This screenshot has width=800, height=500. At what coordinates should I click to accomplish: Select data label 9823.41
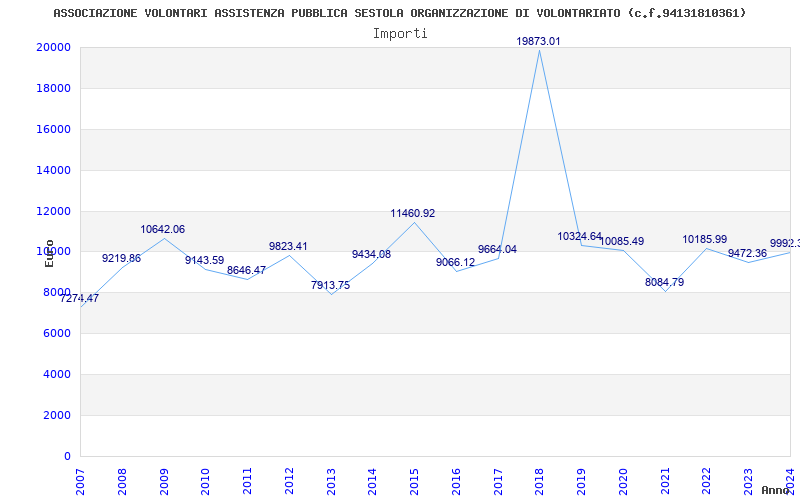(288, 246)
